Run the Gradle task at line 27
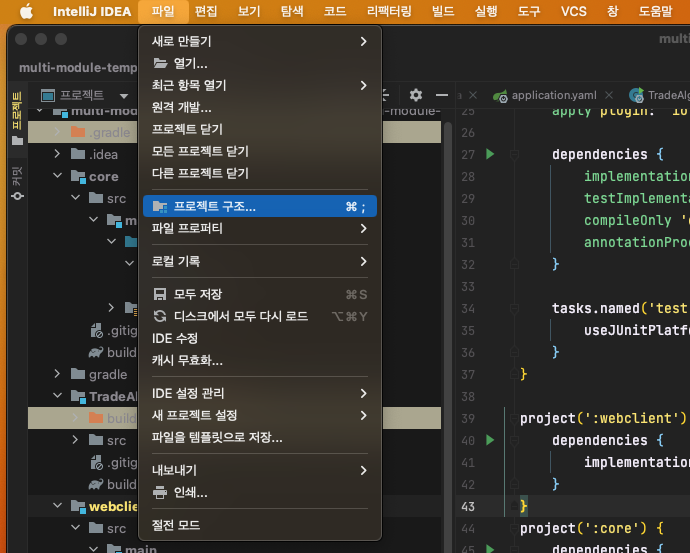The image size is (690, 553). click(490, 154)
